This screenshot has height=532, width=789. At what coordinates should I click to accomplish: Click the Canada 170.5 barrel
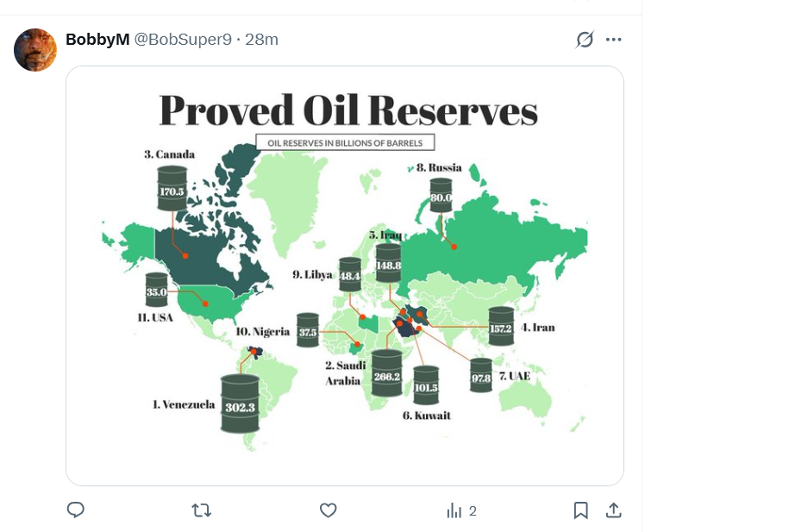(x=172, y=188)
